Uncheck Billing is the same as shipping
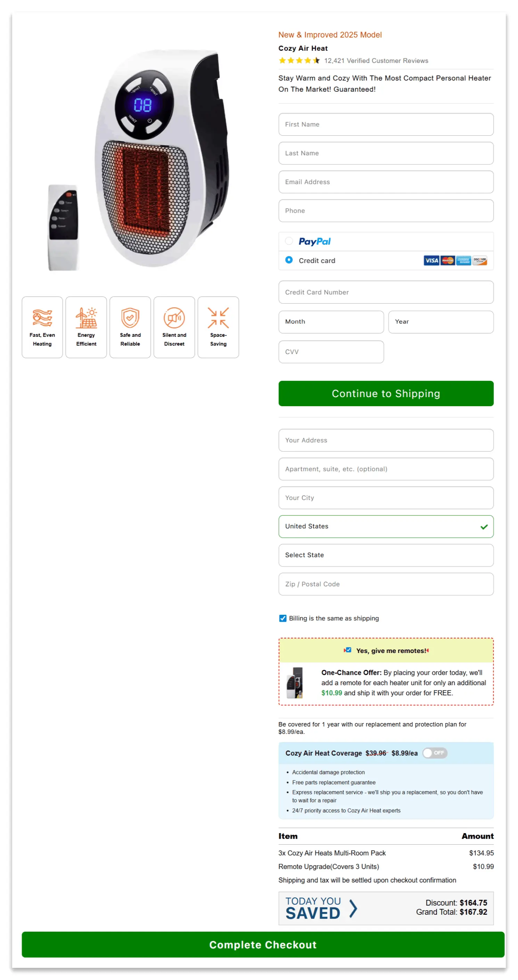The image size is (518, 980). click(x=282, y=618)
